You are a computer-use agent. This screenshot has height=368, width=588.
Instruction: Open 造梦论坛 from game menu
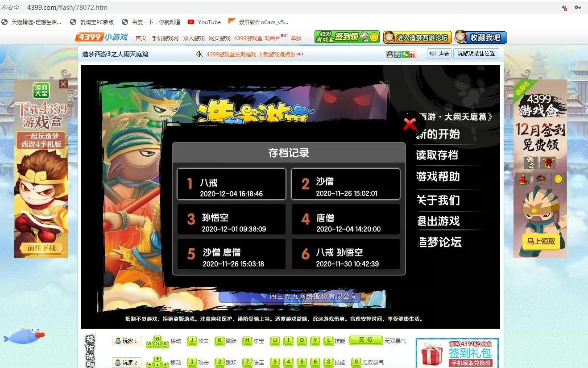coord(439,242)
